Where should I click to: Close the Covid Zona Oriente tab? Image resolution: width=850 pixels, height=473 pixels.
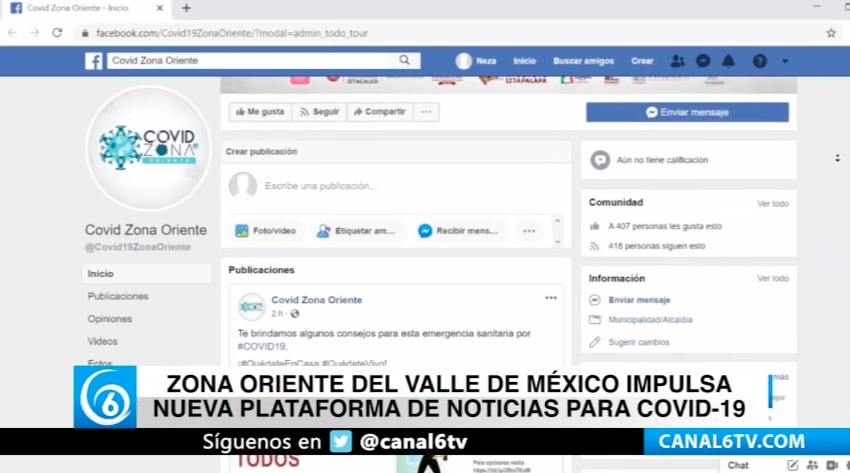(x=159, y=8)
